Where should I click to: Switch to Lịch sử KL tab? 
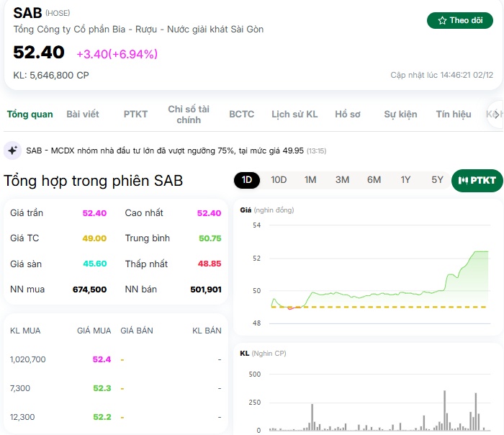click(294, 115)
